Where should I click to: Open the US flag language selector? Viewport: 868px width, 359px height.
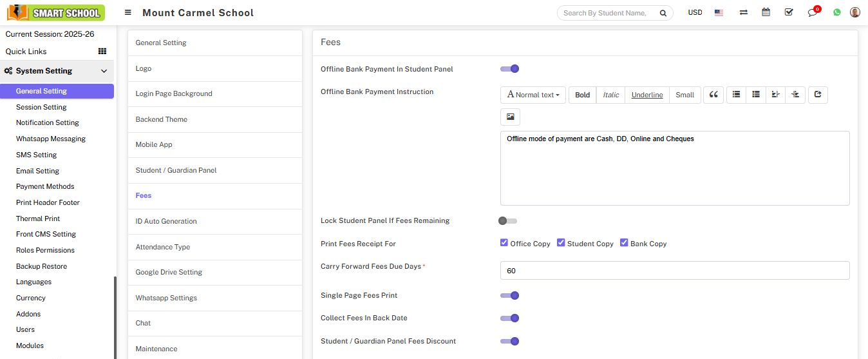(719, 12)
